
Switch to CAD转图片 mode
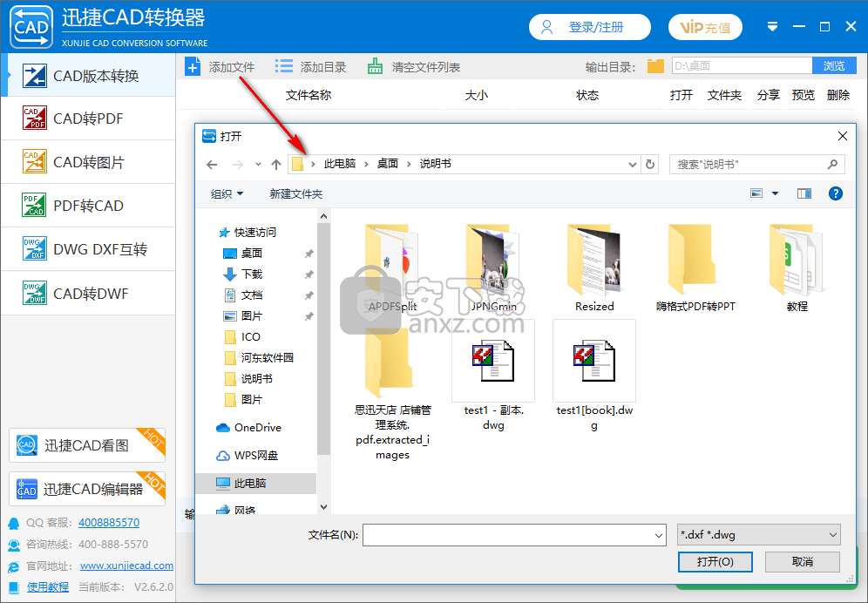click(x=89, y=162)
